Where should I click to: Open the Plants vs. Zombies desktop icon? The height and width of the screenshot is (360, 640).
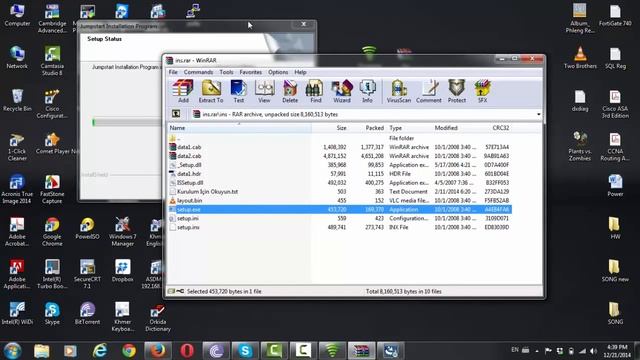[x=580, y=146]
